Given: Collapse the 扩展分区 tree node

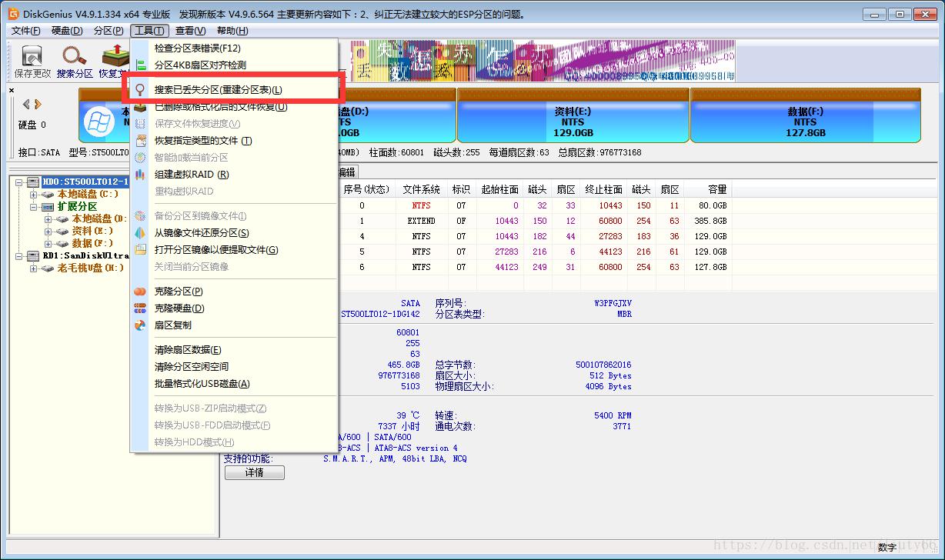Looking at the screenshot, I should coord(34,206).
